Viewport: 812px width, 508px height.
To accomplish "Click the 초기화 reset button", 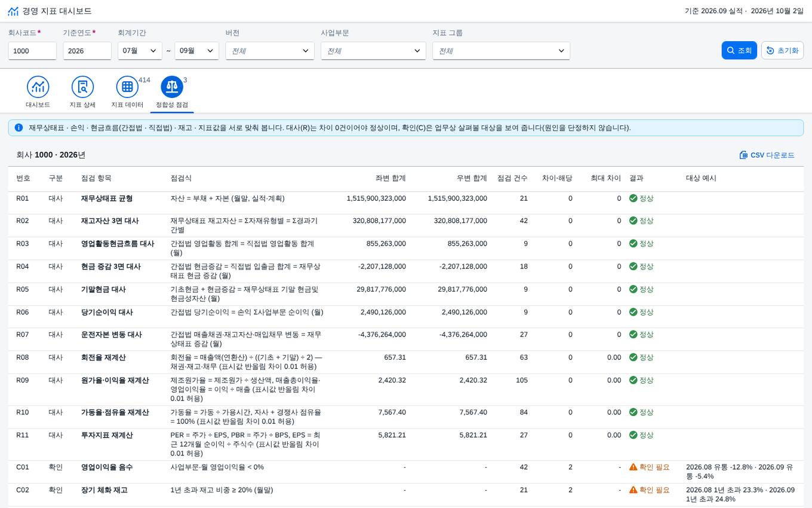I will point(782,51).
